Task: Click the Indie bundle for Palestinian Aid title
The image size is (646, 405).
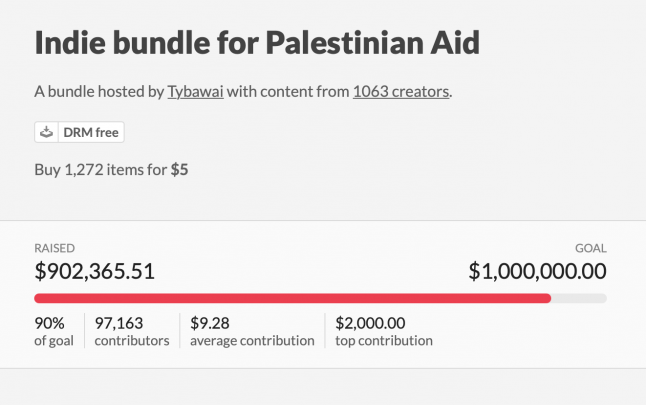Action: coord(257,42)
